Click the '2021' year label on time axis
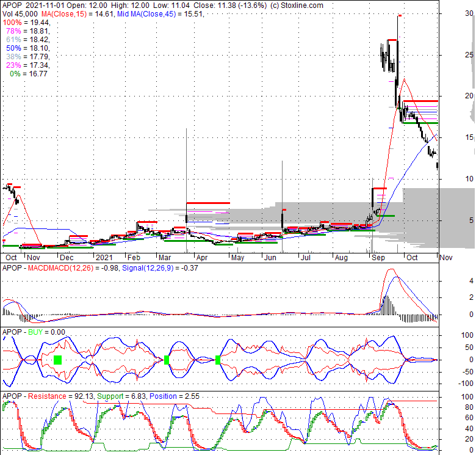Image resolution: width=476 pixels, height=455 pixels. tap(104, 258)
